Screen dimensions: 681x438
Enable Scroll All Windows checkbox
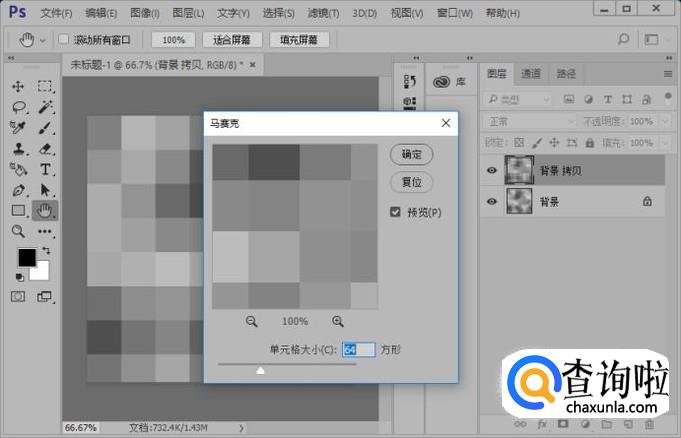tap(63, 40)
